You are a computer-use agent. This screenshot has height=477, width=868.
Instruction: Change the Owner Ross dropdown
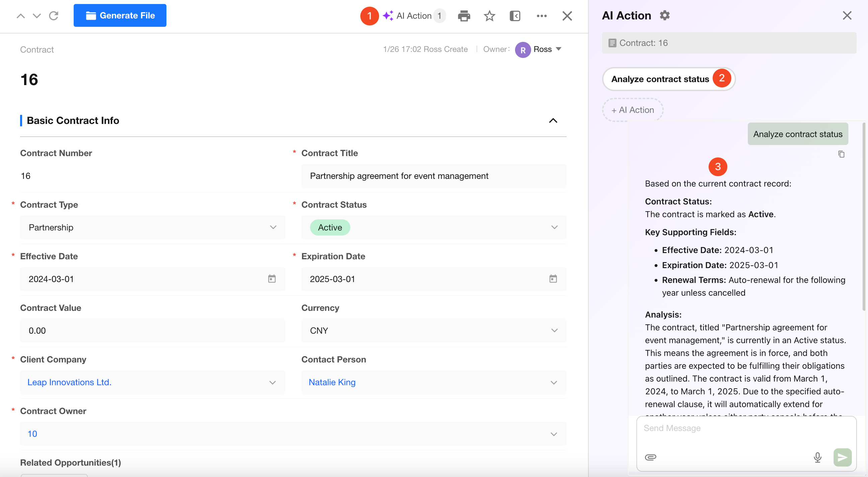[558, 49]
